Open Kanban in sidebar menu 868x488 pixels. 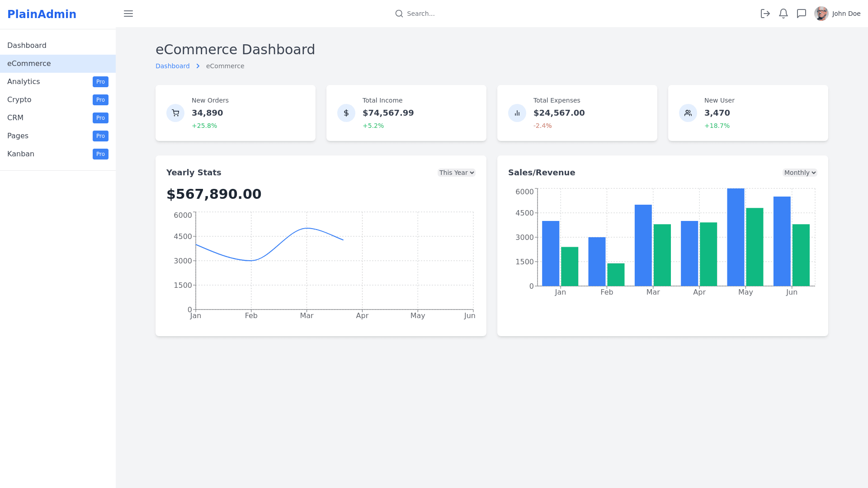(21, 154)
